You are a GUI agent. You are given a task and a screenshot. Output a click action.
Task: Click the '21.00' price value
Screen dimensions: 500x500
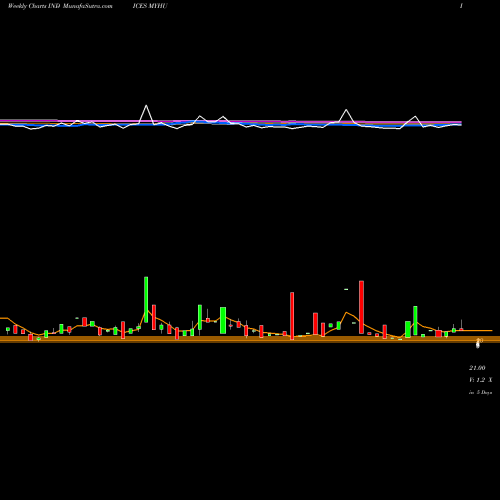pos(477,368)
